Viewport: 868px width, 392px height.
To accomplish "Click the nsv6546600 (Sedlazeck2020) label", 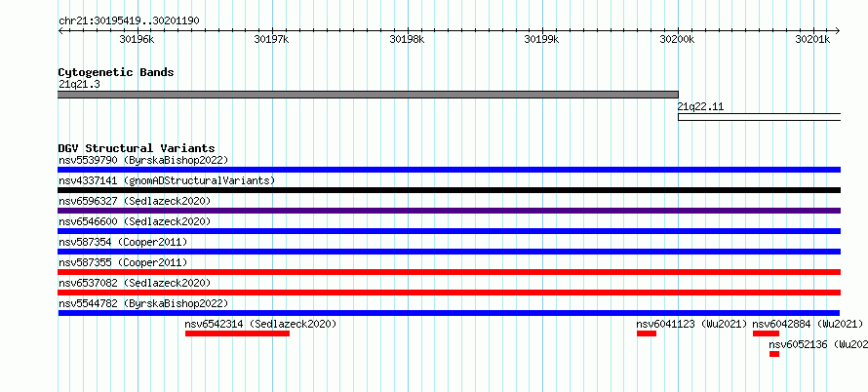I will tap(135, 221).
